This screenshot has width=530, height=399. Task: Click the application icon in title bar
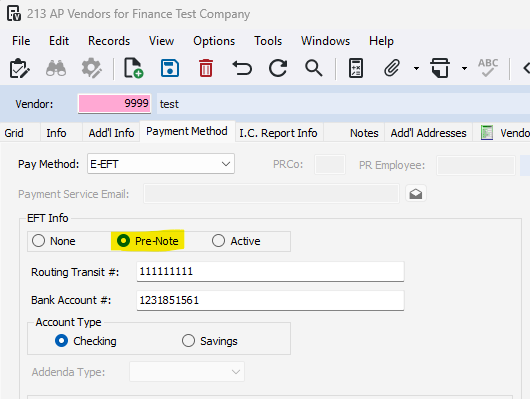(14, 14)
